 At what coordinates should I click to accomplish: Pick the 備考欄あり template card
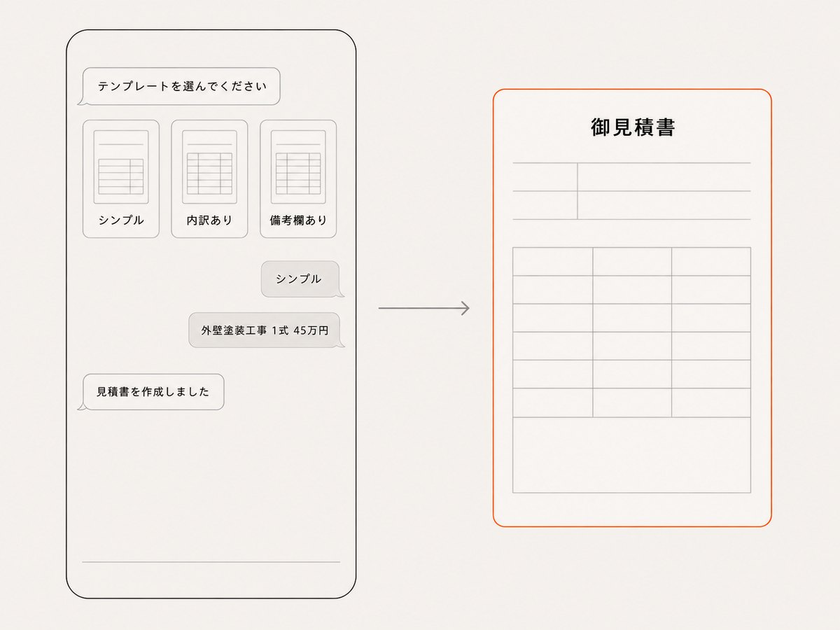pos(298,179)
